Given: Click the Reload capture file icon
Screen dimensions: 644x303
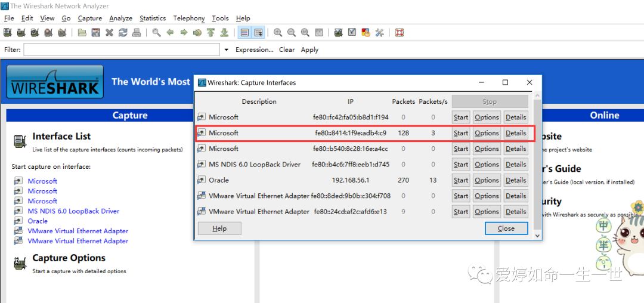Looking at the screenshot, I should [x=123, y=32].
